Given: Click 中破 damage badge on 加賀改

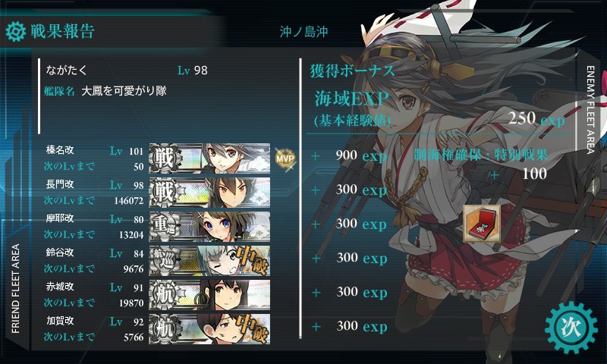Looking at the screenshot, I should [252, 328].
